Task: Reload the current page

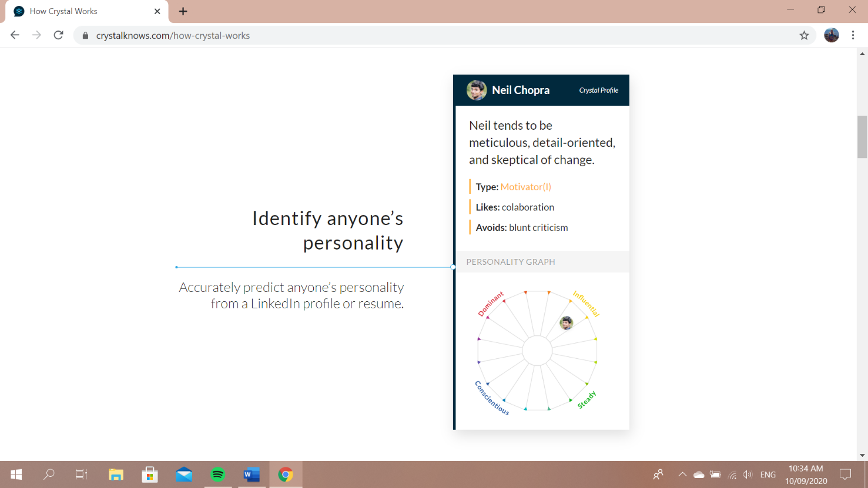Action: [x=58, y=35]
